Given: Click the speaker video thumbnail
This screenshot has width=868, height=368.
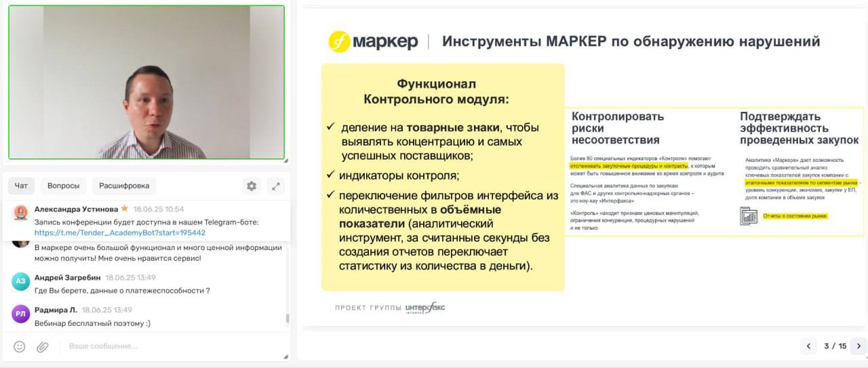Looking at the screenshot, I should click(146, 82).
